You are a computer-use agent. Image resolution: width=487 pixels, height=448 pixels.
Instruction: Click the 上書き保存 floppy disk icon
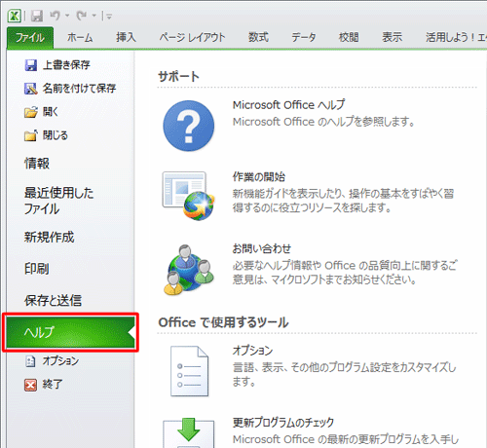pyautogui.click(x=31, y=65)
